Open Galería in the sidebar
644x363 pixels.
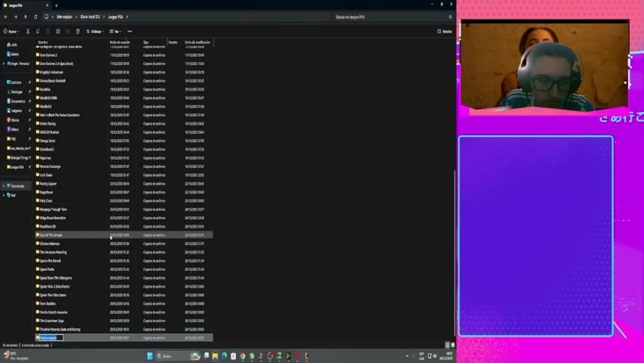[x=13, y=54]
